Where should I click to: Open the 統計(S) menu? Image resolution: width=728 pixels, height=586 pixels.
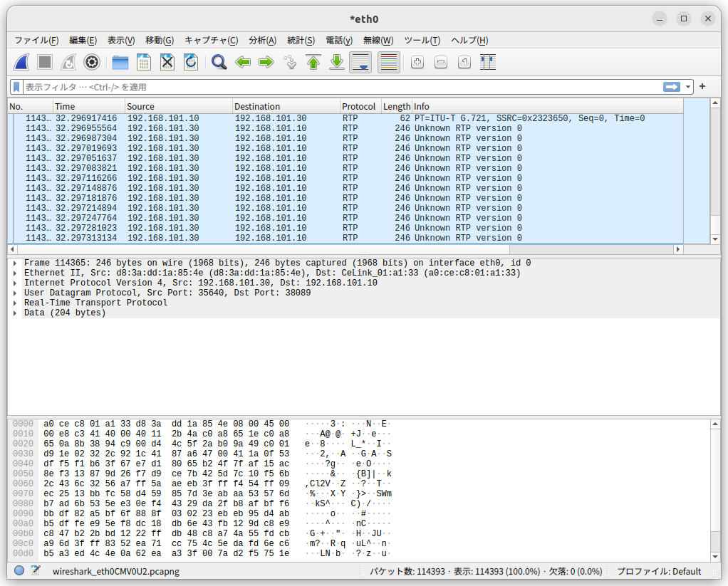click(x=301, y=41)
